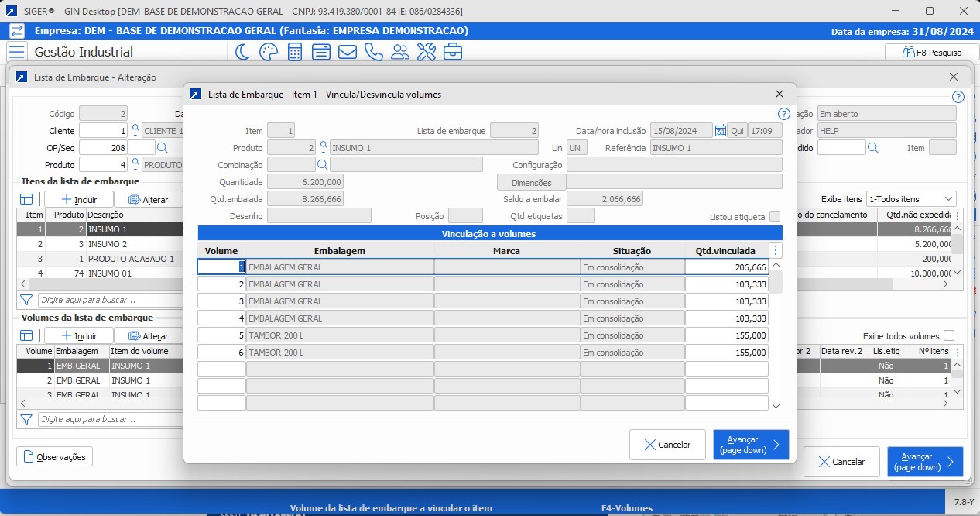This screenshot has height=516, width=980.
Task: Click the envelope mail icon
Action: tap(348, 52)
